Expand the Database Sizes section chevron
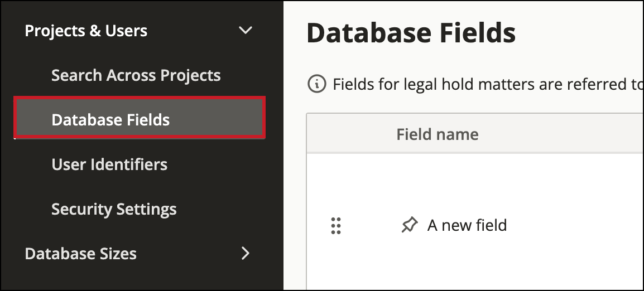The width and height of the screenshot is (644, 291). (245, 253)
